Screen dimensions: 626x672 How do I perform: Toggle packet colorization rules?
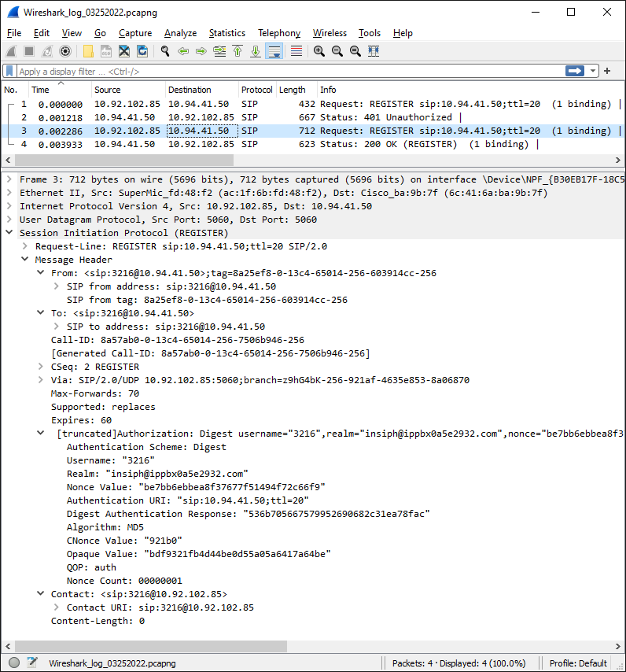pos(296,51)
